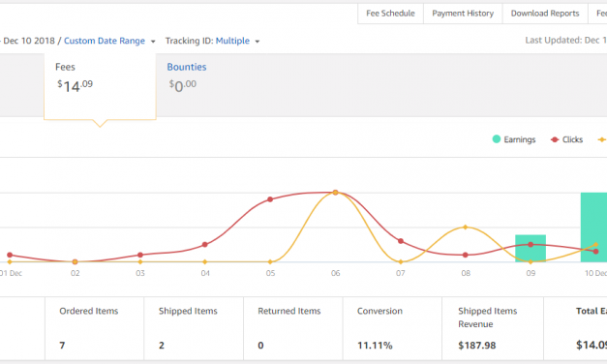Click the data point at 02
Viewport: 607px width, 364px height.
click(76, 261)
